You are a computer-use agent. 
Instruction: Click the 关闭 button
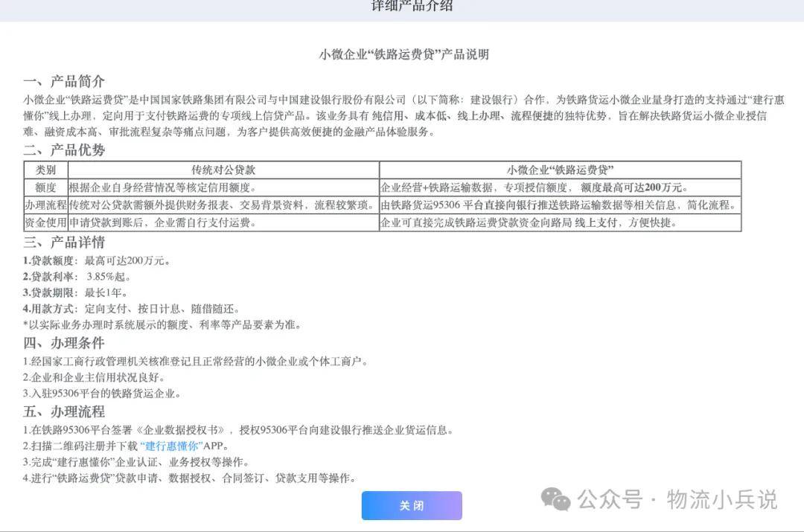(412, 505)
